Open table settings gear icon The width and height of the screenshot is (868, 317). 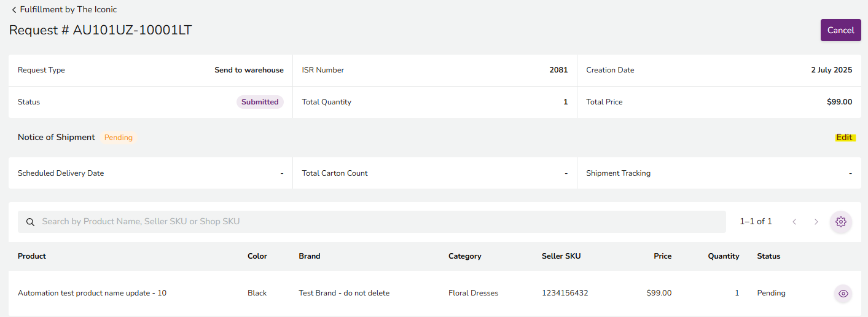tap(841, 222)
